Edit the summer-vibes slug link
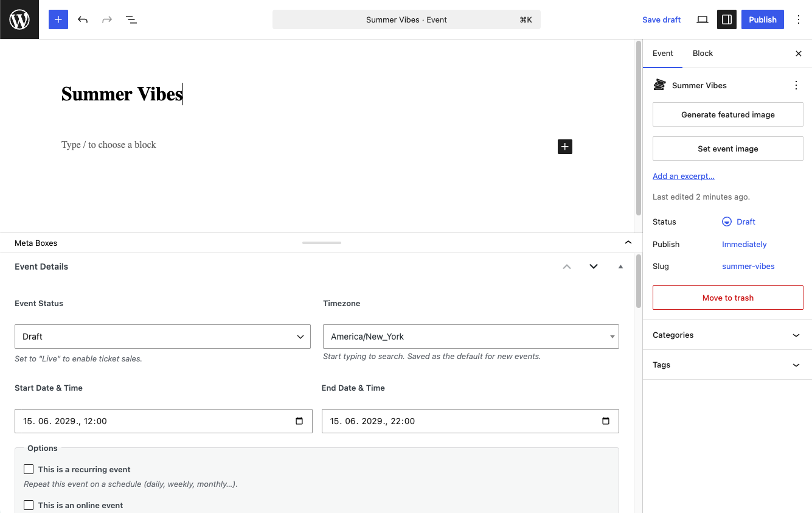 point(748,266)
